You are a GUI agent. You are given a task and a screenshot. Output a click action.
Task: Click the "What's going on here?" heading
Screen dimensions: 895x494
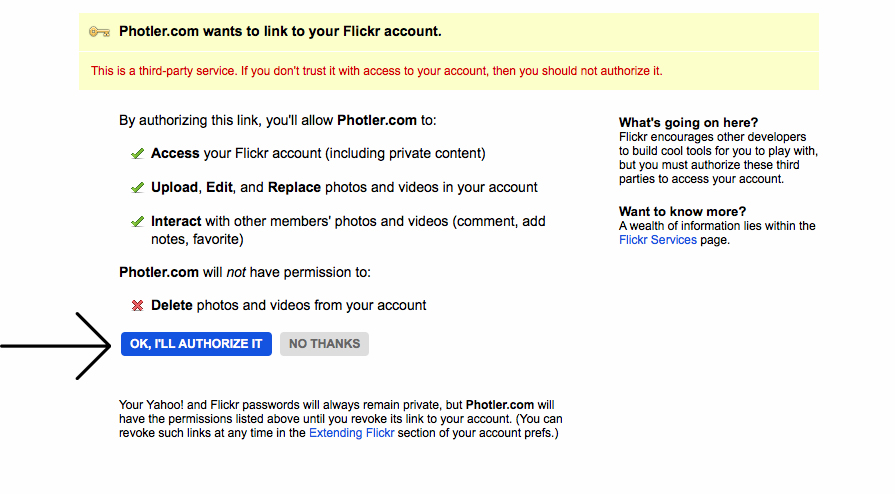tap(688, 122)
